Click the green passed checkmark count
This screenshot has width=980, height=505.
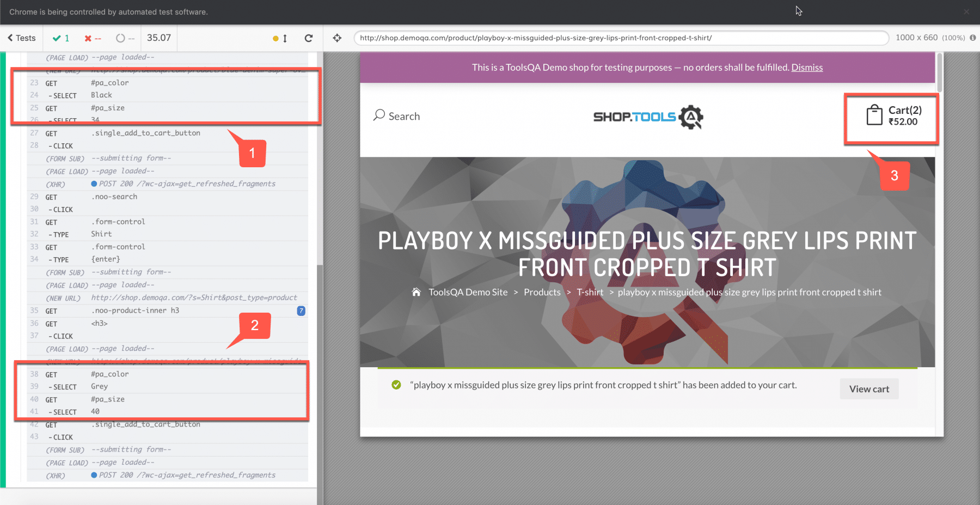click(60, 38)
